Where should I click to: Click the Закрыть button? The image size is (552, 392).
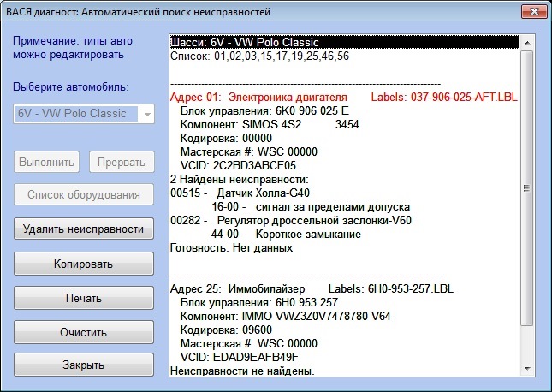(x=84, y=365)
